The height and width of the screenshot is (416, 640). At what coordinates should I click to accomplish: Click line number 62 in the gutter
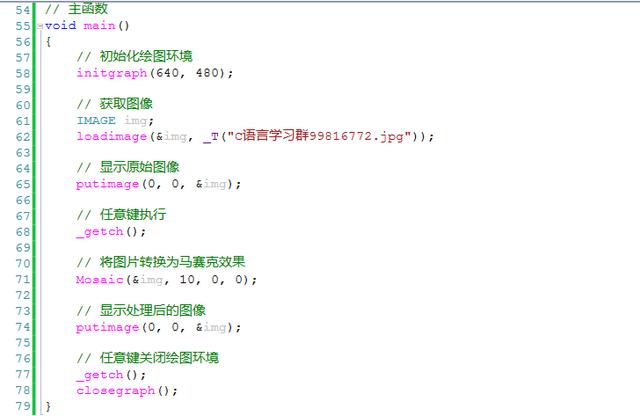23,137
